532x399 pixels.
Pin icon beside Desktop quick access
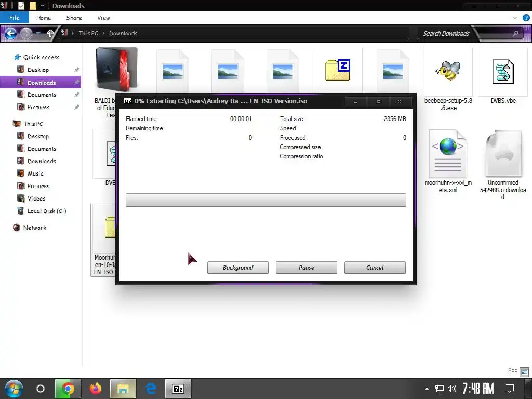pyautogui.click(x=77, y=70)
